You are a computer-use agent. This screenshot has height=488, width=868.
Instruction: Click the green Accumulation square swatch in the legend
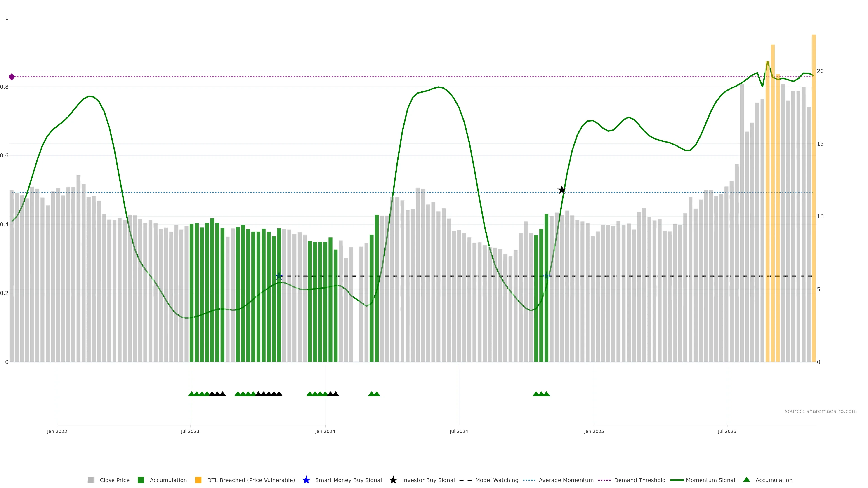(141, 480)
